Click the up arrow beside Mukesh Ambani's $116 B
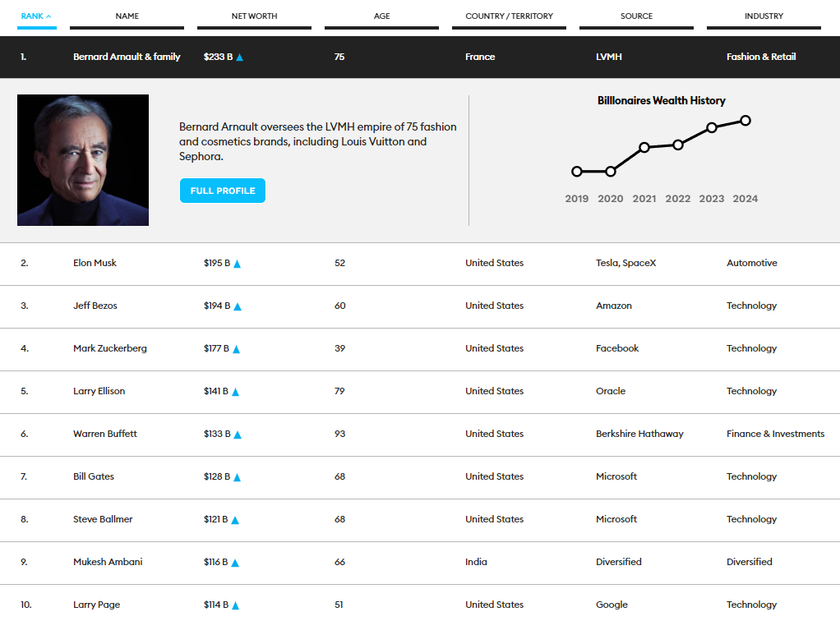The height and width of the screenshot is (621, 840). pyautogui.click(x=235, y=563)
